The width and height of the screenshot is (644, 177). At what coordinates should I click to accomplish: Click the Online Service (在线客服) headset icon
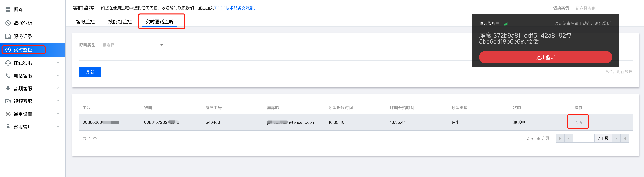[8, 63]
